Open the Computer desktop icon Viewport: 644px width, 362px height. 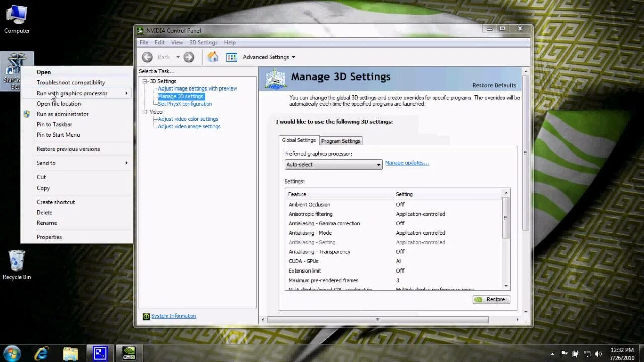[x=17, y=19]
